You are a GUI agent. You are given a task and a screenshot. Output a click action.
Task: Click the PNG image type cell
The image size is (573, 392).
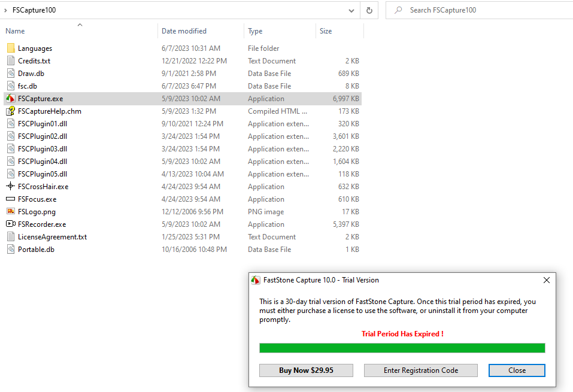tap(266, 211)
